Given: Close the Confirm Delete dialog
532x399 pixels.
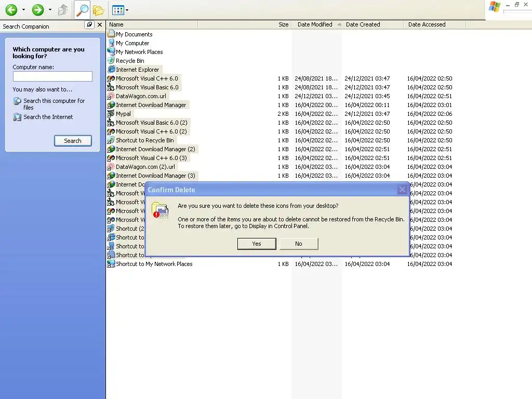Looking at the screenshot, I should click(x=402, y=190).
